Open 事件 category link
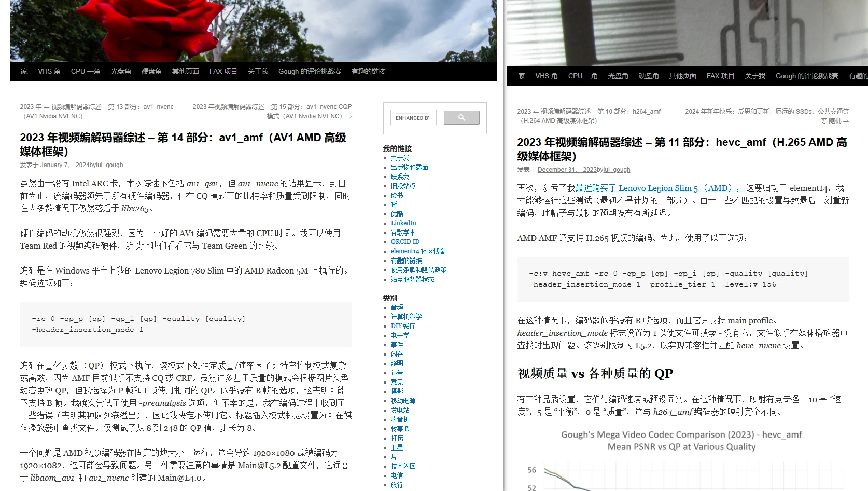 [x=397, y=345]
